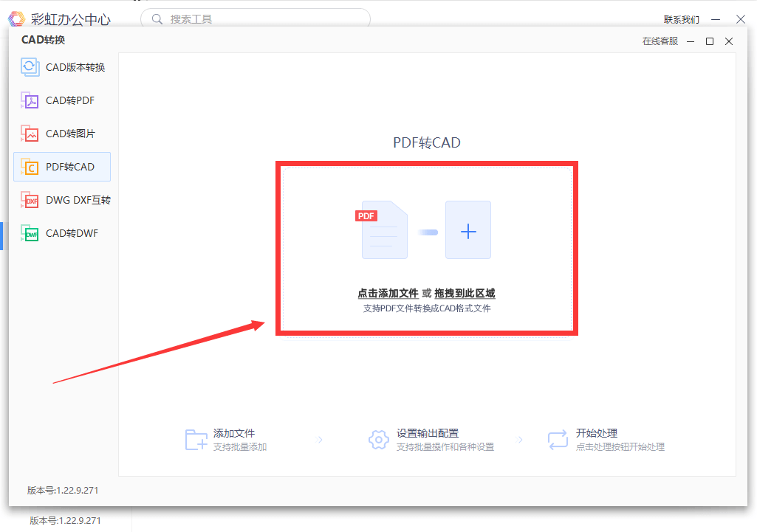757x532 pixels.
Task: Click the 设置输出配置 gear icon
Action: (379, 440)
